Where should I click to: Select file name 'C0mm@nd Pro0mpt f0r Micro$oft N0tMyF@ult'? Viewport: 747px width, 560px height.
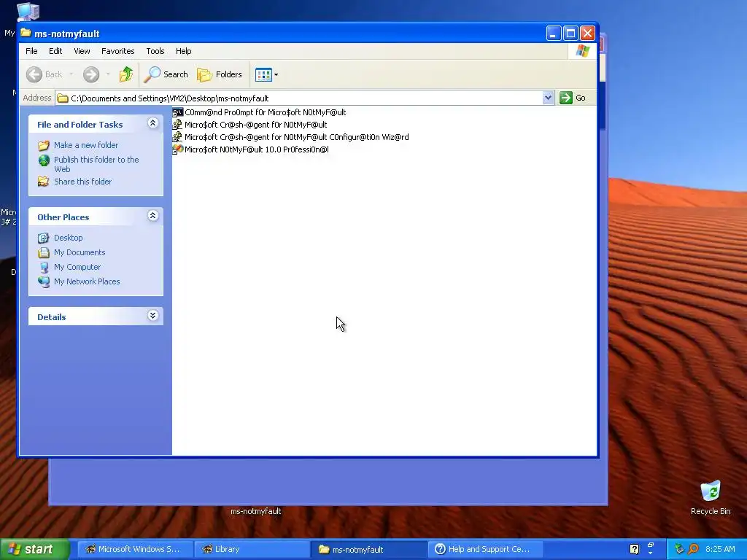(x=266, y=112)
